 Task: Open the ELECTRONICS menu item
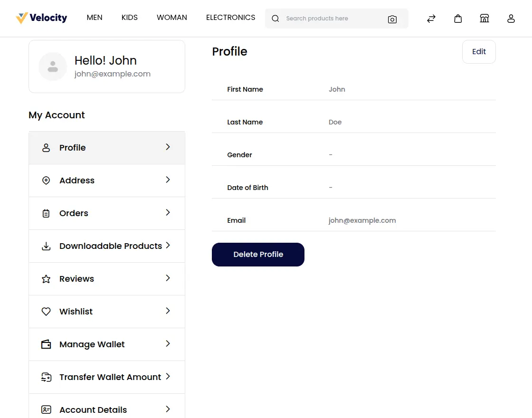(230, 17)
